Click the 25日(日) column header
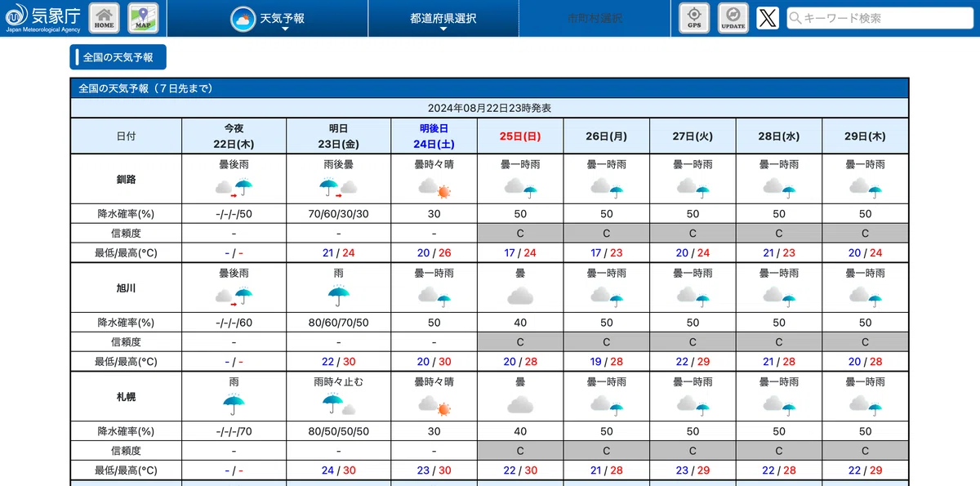Viewport: 980px width, 486px height. click(x=520, y=136)
